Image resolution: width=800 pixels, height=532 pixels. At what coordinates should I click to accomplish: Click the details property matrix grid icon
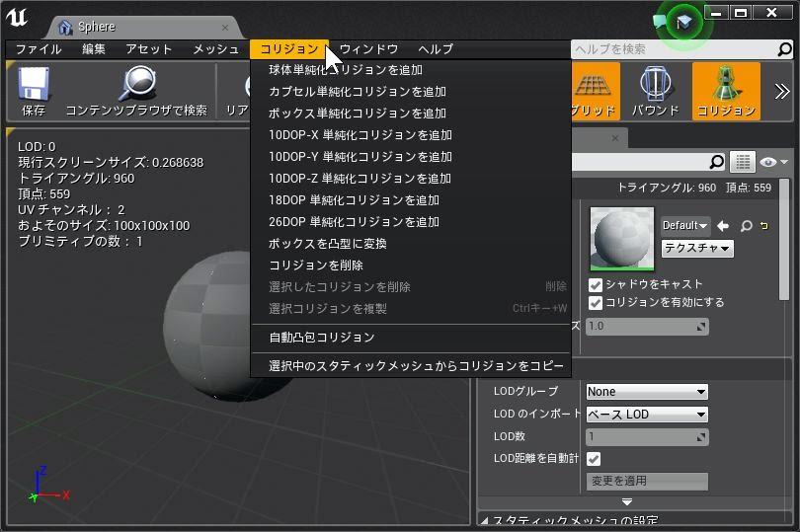coord(743,162)
